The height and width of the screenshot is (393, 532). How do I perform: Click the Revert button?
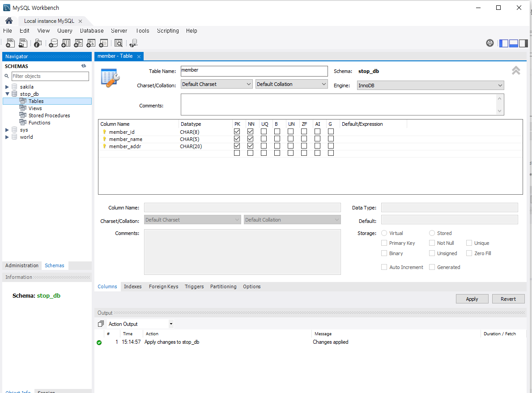coord(508,299)
